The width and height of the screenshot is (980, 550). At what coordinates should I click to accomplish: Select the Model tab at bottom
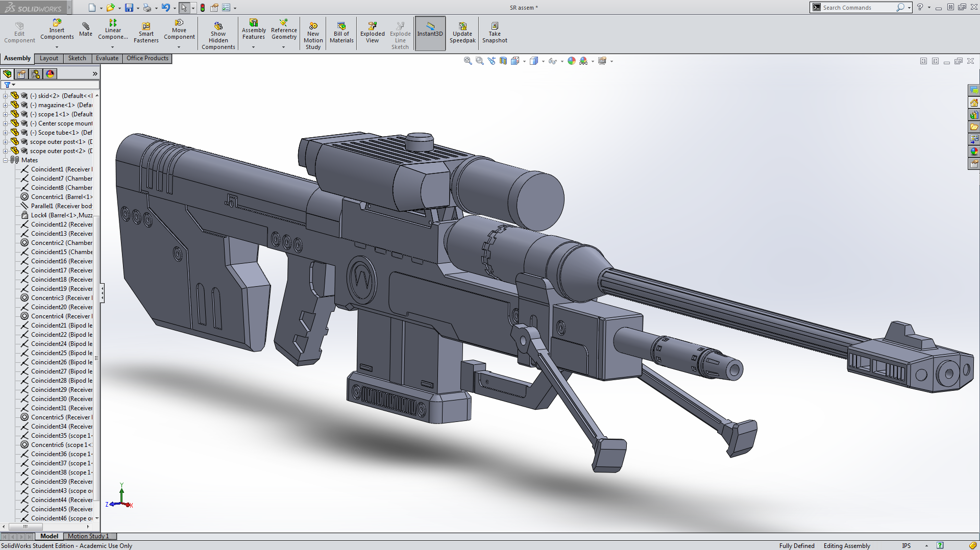(x=49, y=536)
